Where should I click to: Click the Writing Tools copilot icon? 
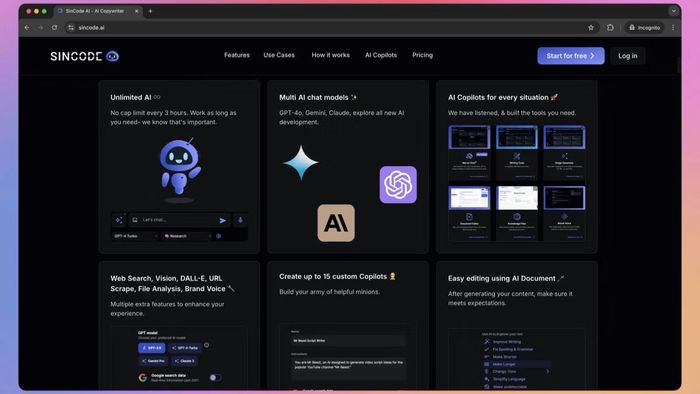point(517,156)
